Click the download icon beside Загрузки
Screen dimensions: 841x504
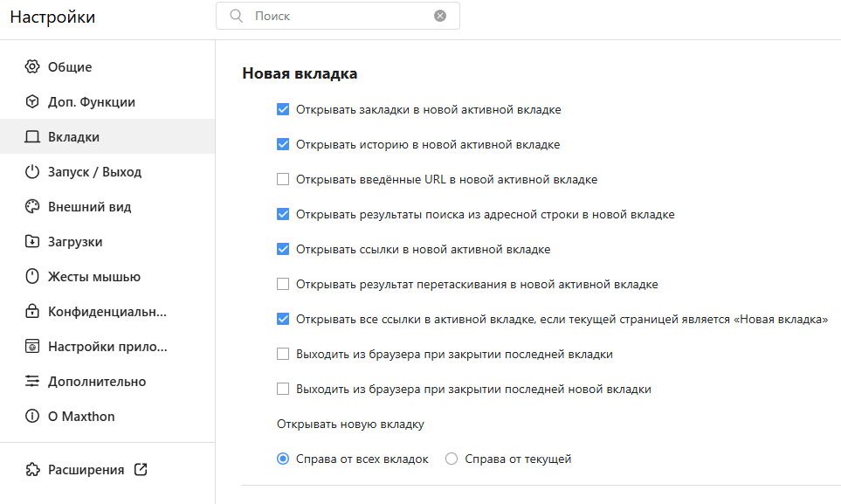pos(32,242)
